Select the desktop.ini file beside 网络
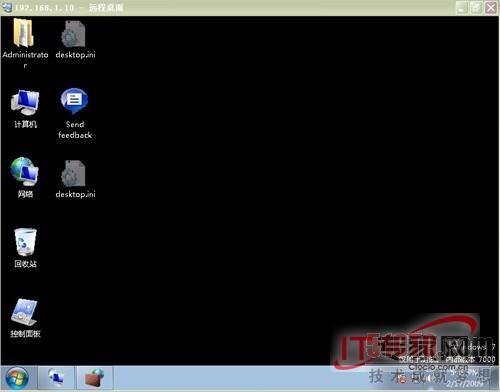This screenshot has height=392, width=500. [74, 173]
